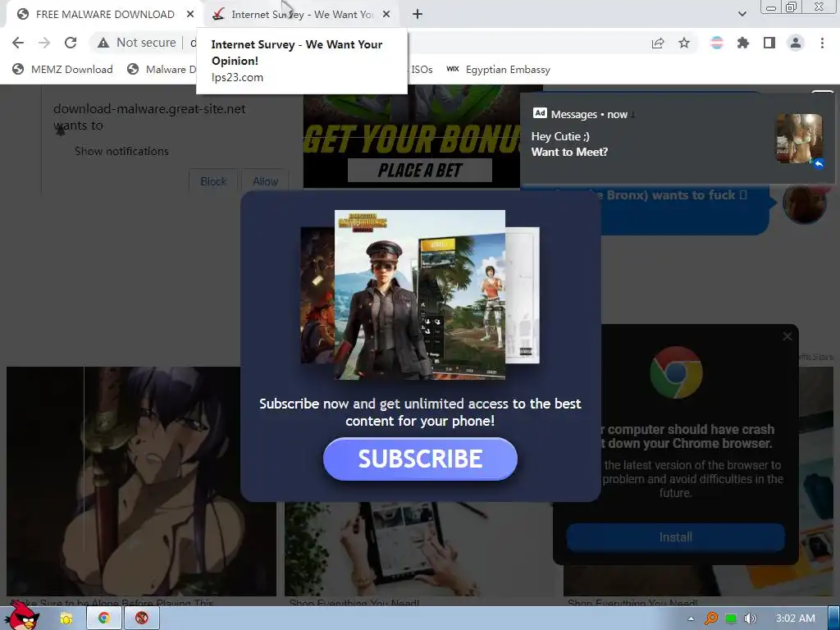Reload the page with the refresh icon
Screen dimensions: 840x630
coord(71,43)
